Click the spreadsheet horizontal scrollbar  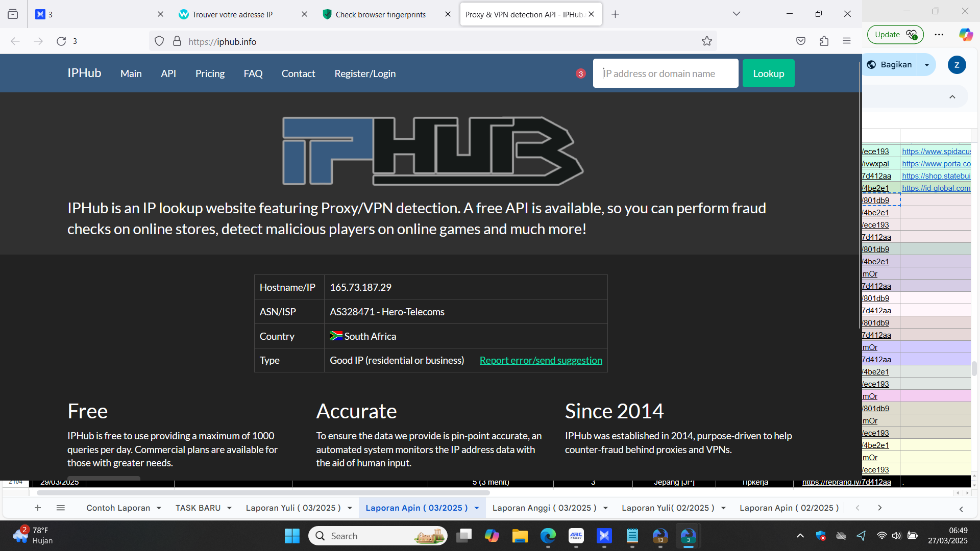click(x=263, y=493)
